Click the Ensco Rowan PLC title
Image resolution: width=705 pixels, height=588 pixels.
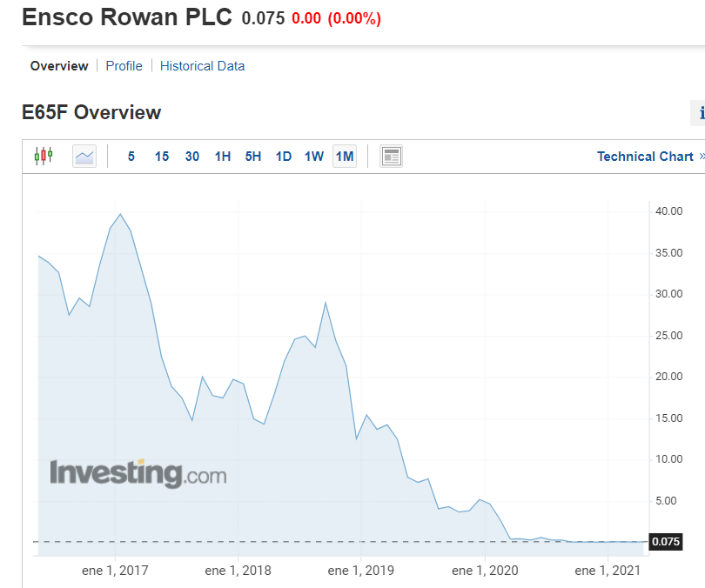[127, 17]
